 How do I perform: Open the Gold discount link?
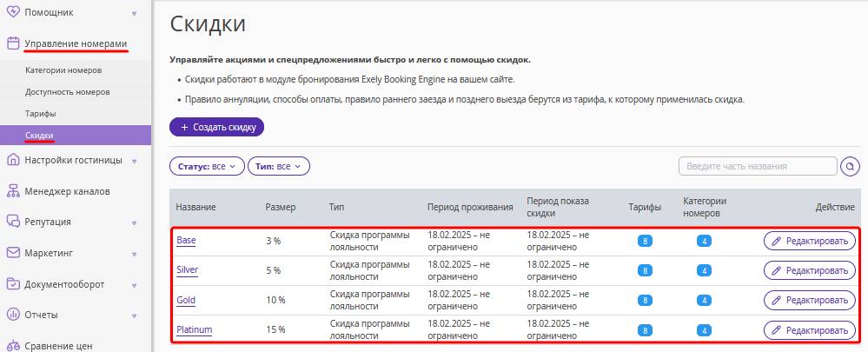[x=186, y=300]
